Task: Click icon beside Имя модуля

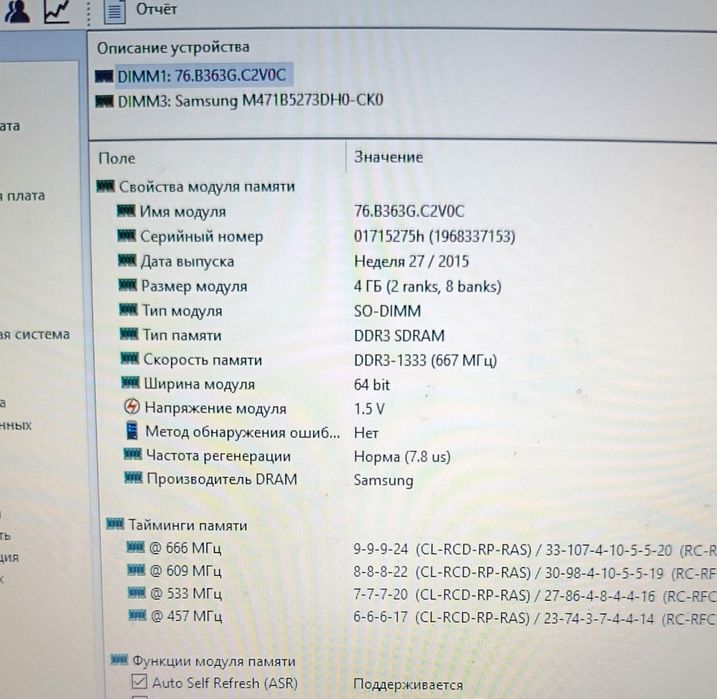Action: (x=126, y=211)
